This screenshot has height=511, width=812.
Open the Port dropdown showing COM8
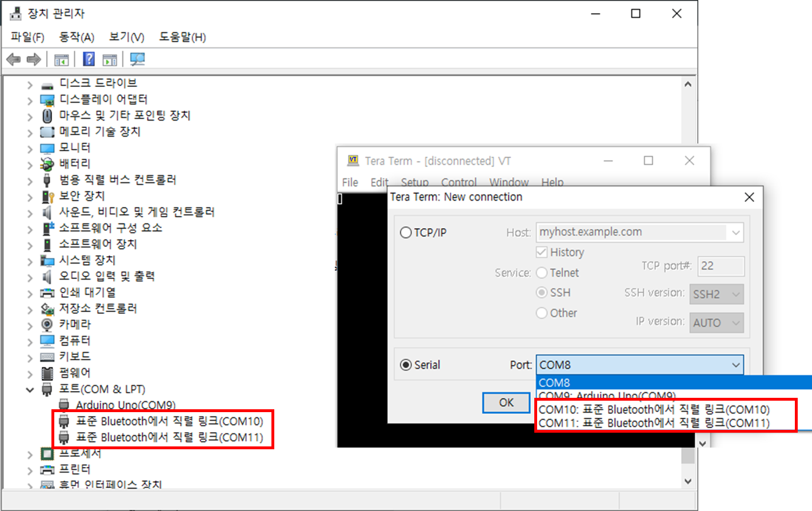pos(639,365)
